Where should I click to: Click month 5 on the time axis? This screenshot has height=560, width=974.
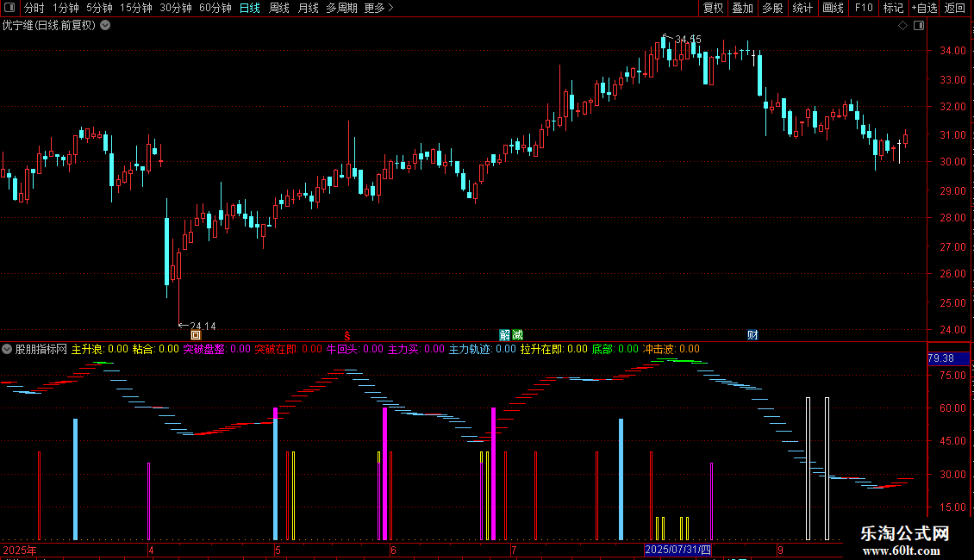coord(278,550)
